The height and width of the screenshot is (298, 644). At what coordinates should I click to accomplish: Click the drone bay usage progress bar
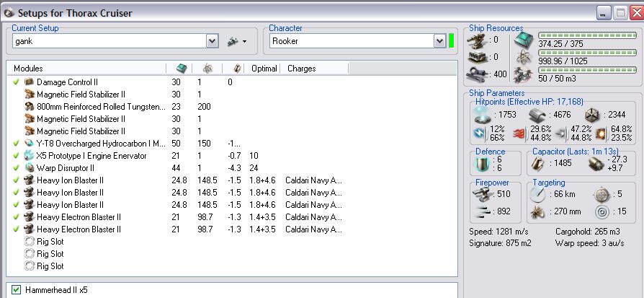pos(588,71)
